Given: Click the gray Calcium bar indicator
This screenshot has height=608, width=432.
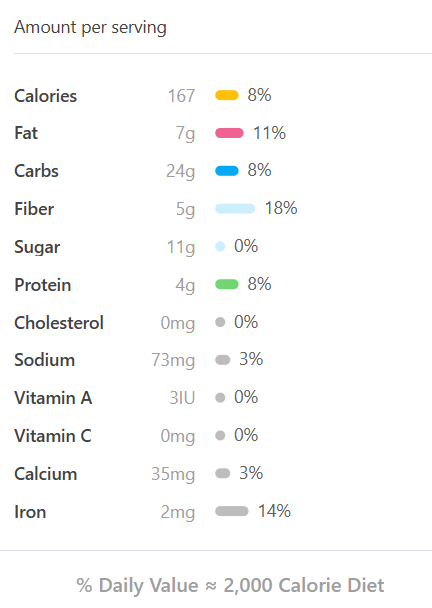Looking at the screenshot, I should (223, 473).
